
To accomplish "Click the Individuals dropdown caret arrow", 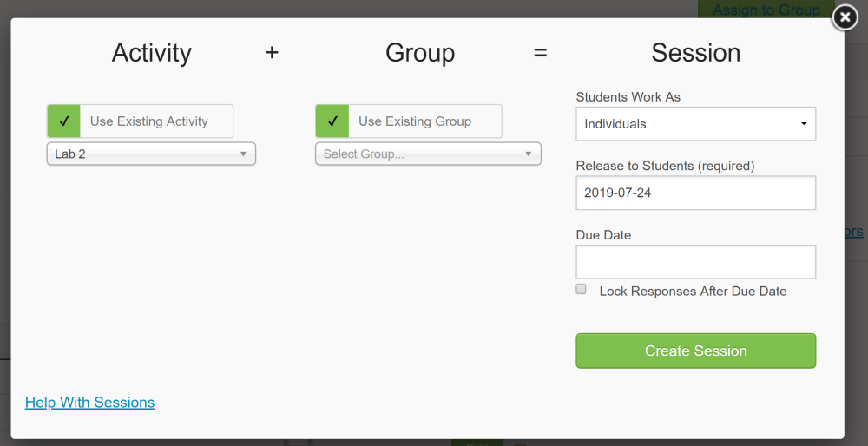I will pyautogui.click(x=803, y=124).
